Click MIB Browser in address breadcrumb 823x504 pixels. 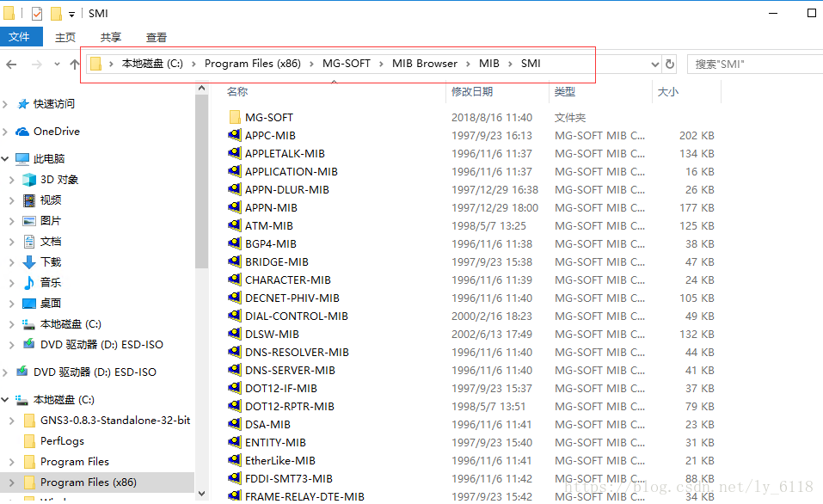point(425,64)
